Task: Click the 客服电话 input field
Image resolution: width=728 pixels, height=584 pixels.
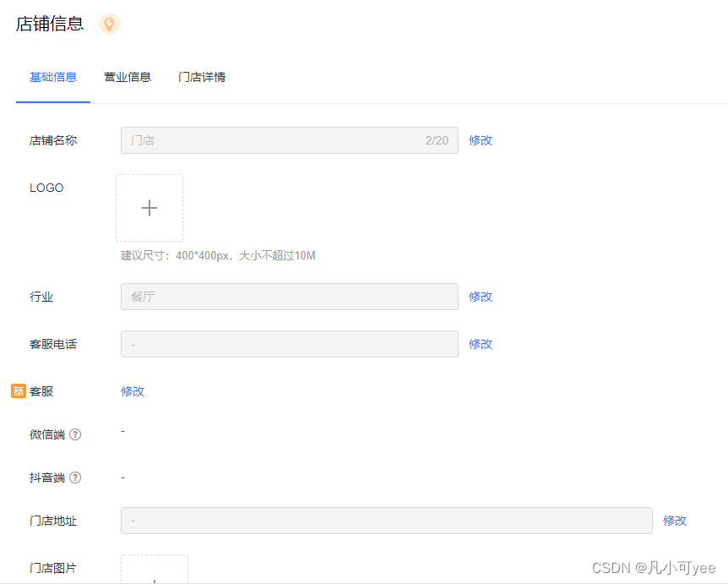Action: pos(290,344)
